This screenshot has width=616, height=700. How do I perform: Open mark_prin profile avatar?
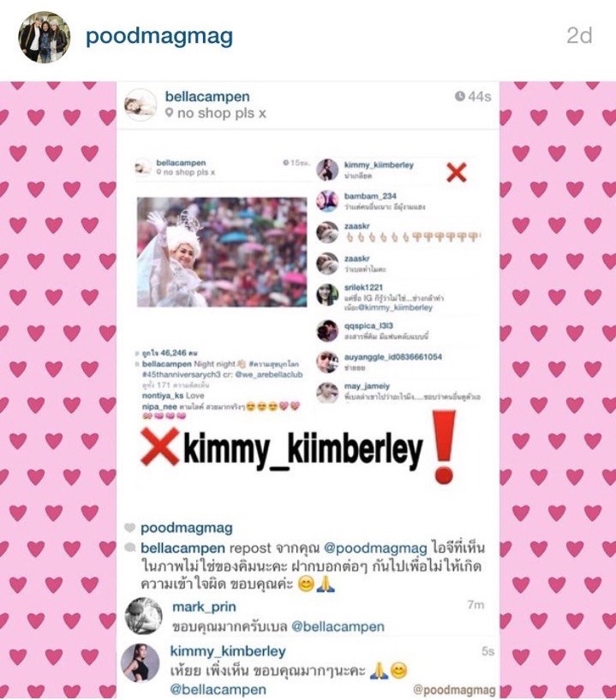(x=143, y=616)
